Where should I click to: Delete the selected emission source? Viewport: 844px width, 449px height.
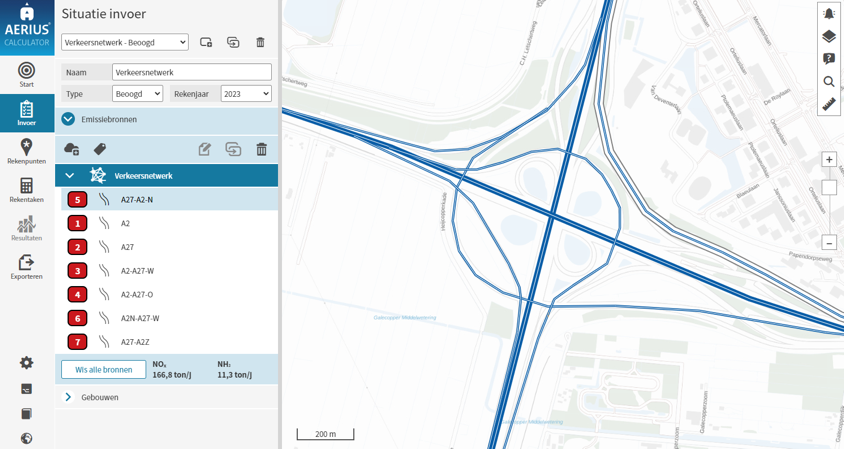coord(262,149)
